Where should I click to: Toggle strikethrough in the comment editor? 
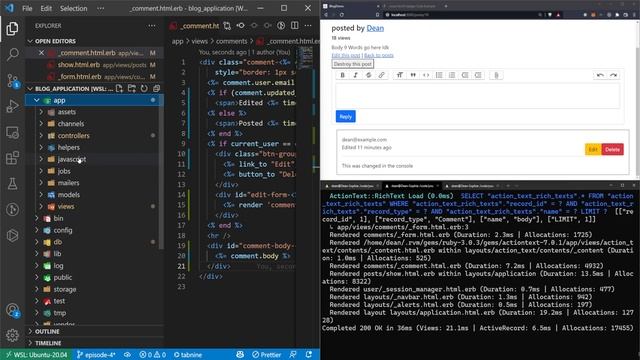pyautogui.click(x=369, y=75)
